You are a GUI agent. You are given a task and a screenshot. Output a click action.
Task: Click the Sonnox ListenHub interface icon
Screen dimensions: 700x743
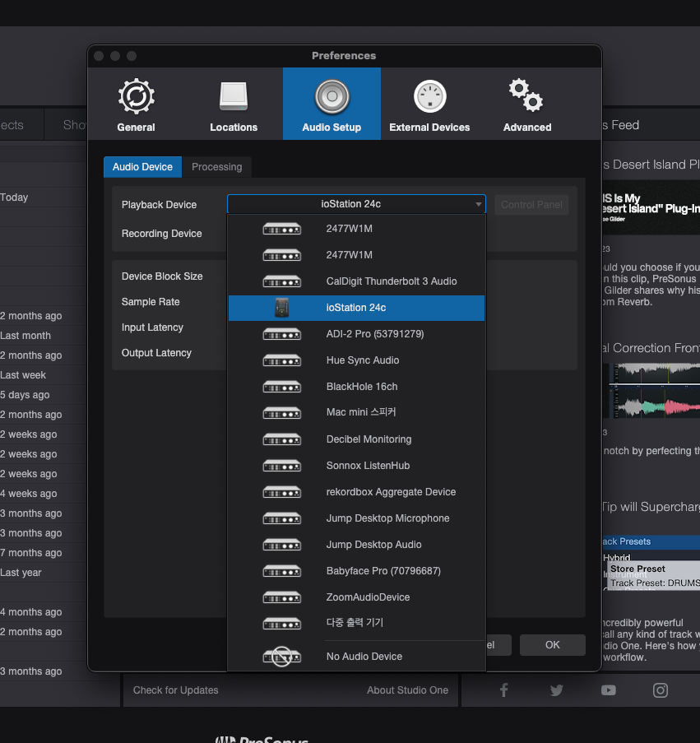[x=282, y=466]
